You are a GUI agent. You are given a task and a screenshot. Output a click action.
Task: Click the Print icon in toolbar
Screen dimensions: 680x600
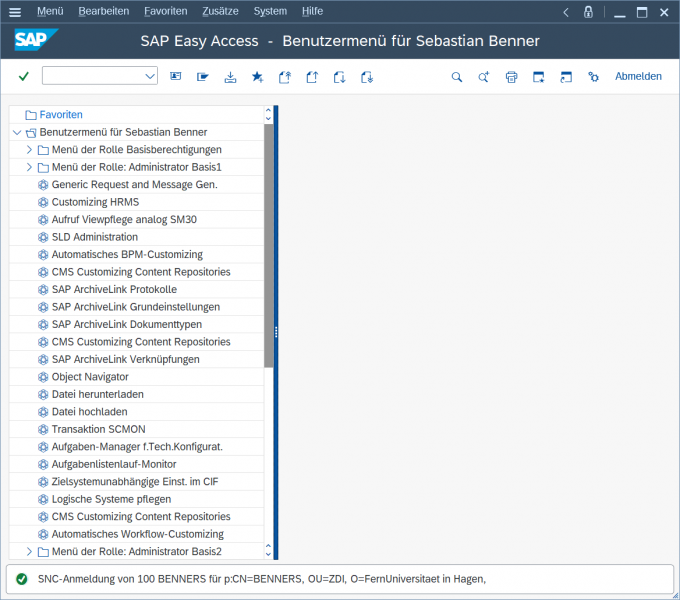pos(511,76)
